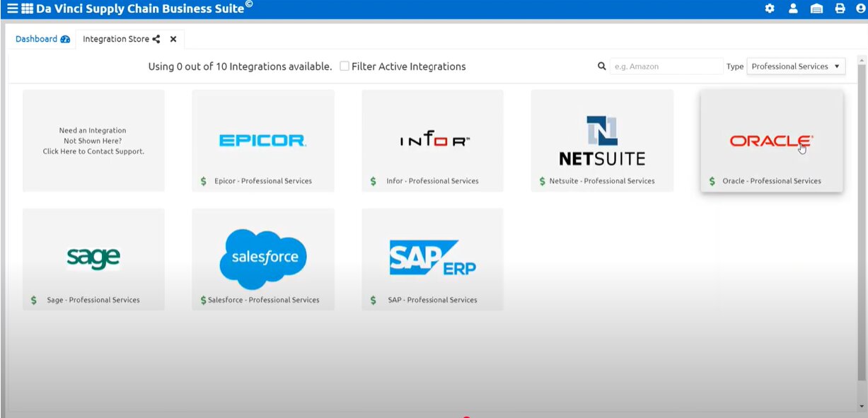Click the search magnifier icon
This screenshot has height=418, width=868.
tap(602, 66)
